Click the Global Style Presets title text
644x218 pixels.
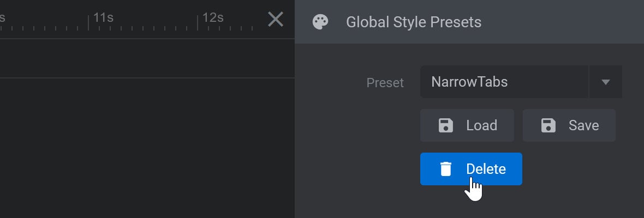[414, 22]
